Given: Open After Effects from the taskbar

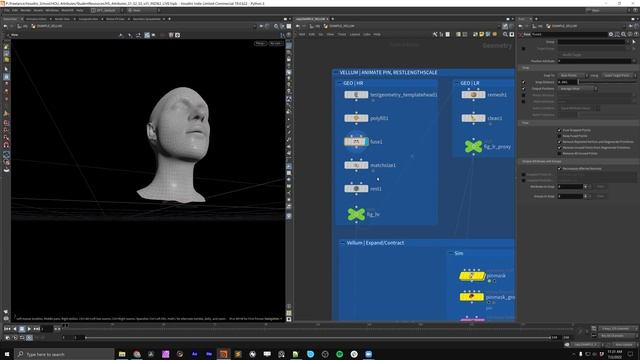Looking at the screenshot, I should click(x=194, y=354).
